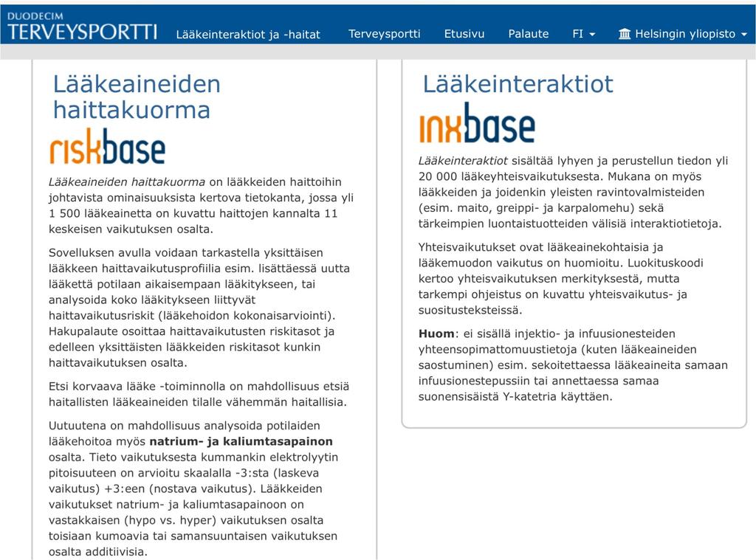
Task: Click italic Lääkeaineiden haittakuorma in paragraph
Action: pos(127,182)
